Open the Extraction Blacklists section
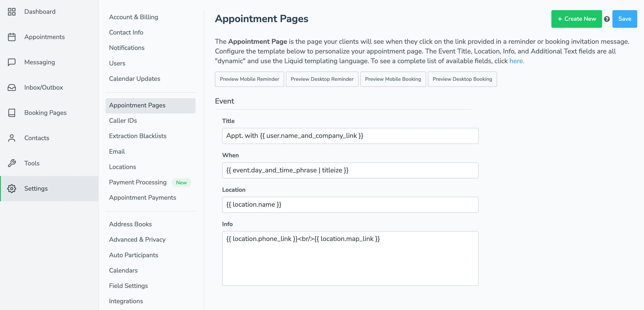644x310 pixels. pos(138,136)
